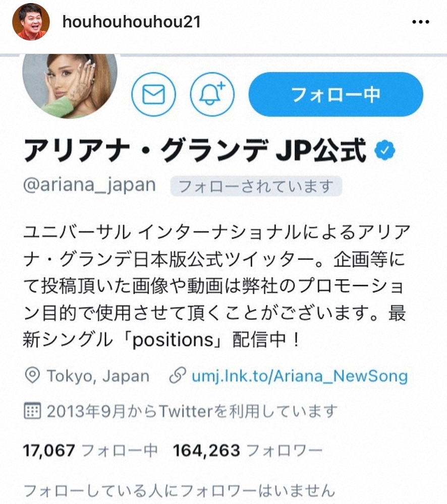Screen dimensions: 447x504
Task: Open the Tokyo, Japan location text
Action: (98, 376)
